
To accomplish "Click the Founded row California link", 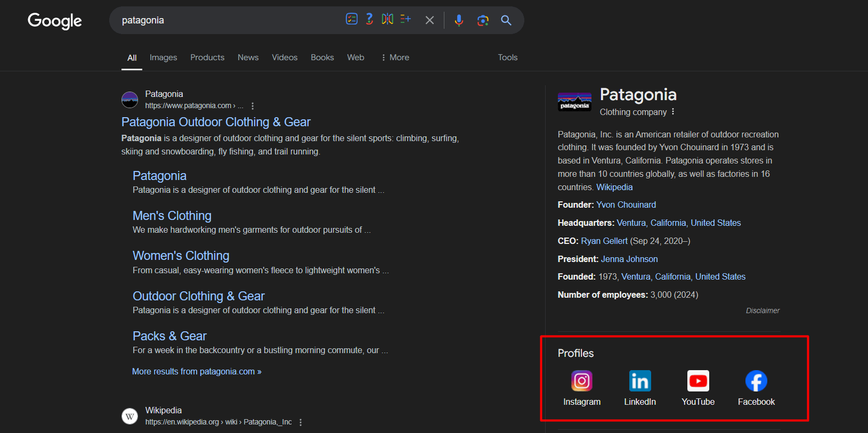I will (673, 277).
